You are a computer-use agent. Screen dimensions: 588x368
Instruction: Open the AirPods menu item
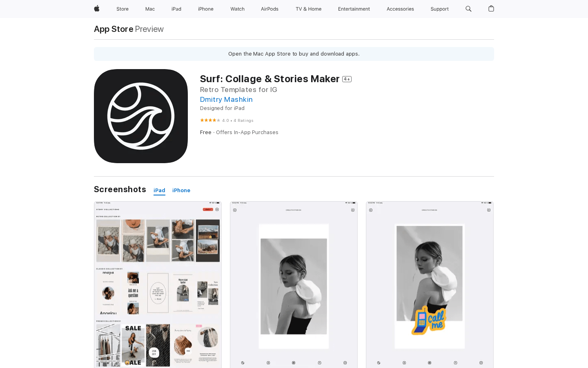269,9
